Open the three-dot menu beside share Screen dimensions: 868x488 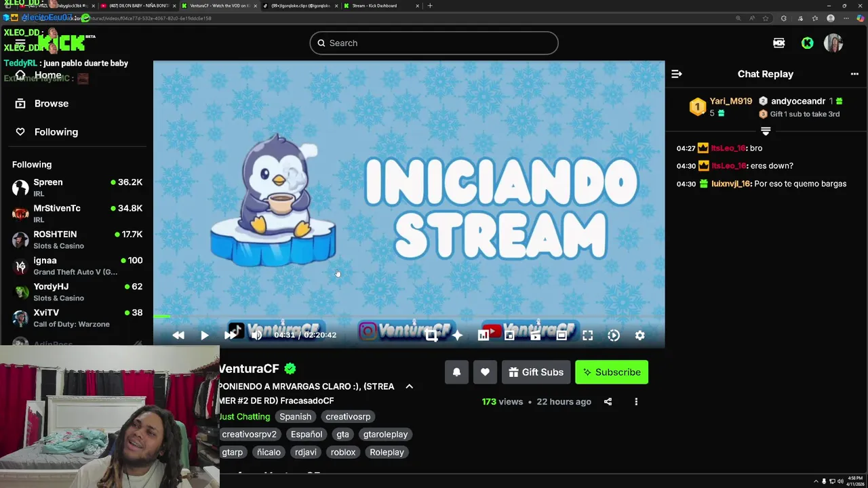[x=636, y=401]
